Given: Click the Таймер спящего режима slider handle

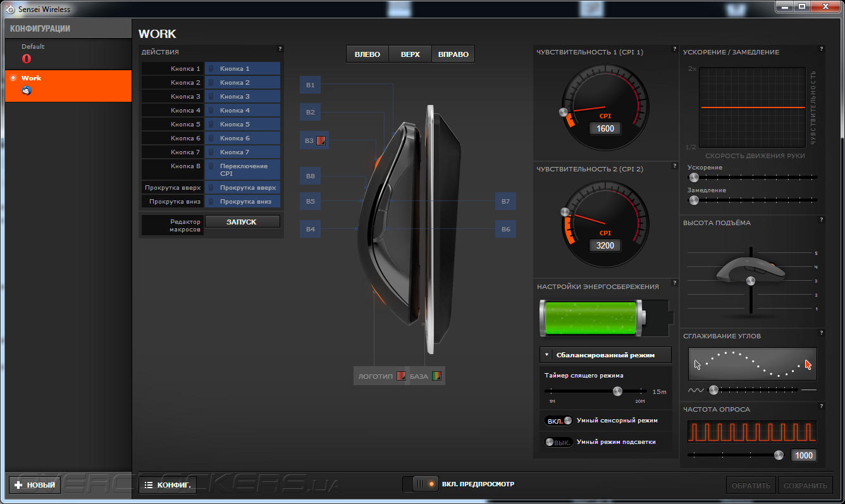Looking at the screenshot, I should 617,391.
